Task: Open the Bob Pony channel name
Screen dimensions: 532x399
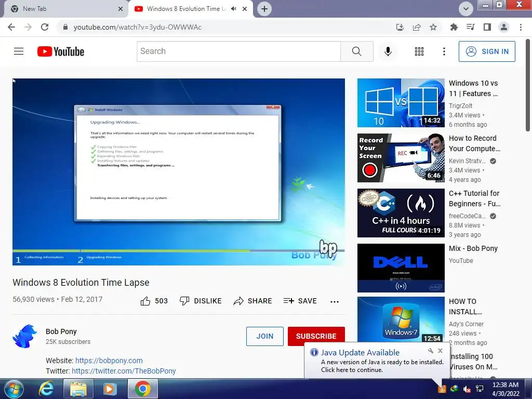Action: (61, 331)
